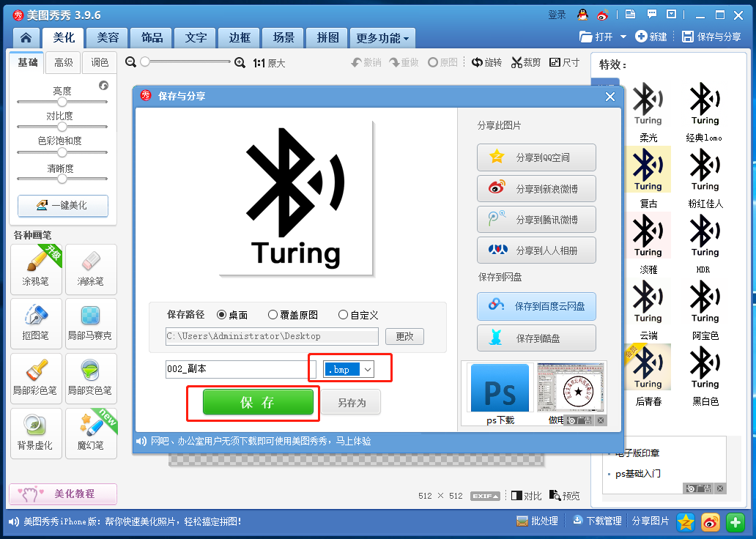
Task: Click the 分享到QQ空间 button
Action: coord(536,157)
